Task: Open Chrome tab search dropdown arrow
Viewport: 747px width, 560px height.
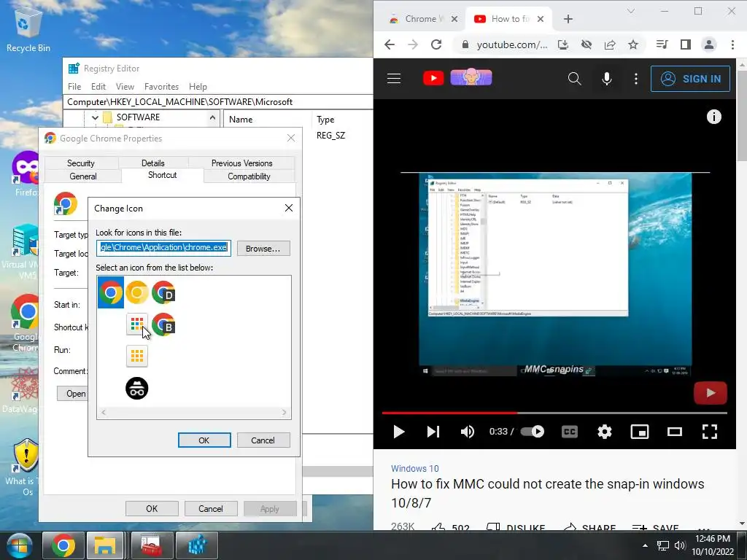Action: click(x=631, y=11)
